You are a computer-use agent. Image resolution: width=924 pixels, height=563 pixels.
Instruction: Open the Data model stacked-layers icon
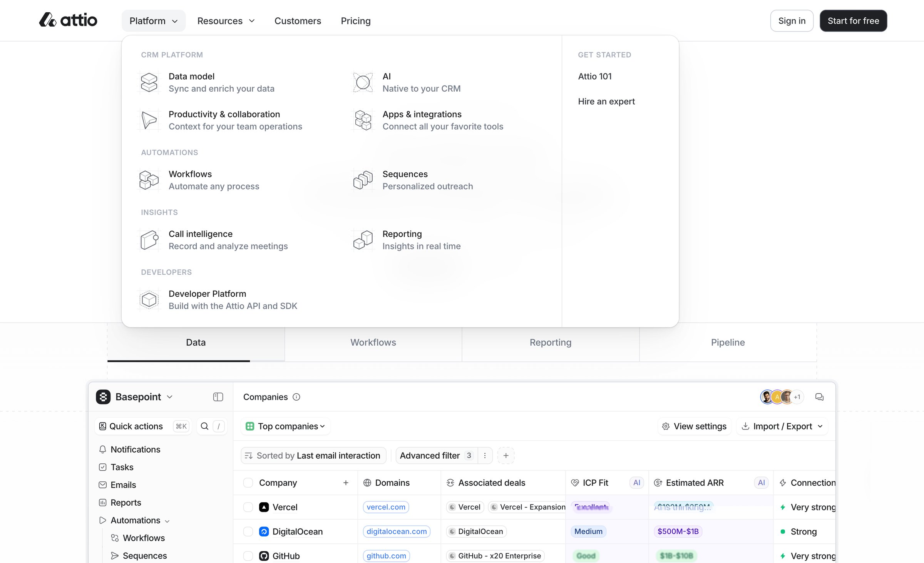tap(149, 82)
